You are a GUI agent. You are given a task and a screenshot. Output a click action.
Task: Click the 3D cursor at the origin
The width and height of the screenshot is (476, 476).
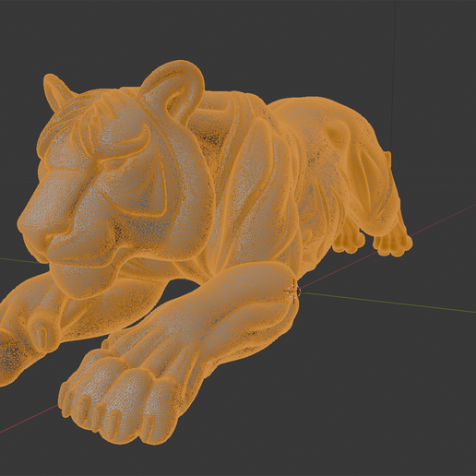tap(293, 291)
